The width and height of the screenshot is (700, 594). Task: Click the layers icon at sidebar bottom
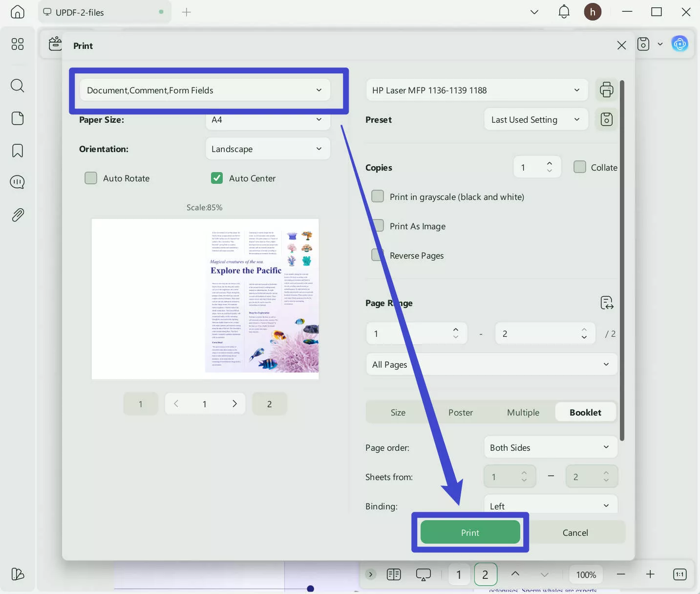pos(18,574)
